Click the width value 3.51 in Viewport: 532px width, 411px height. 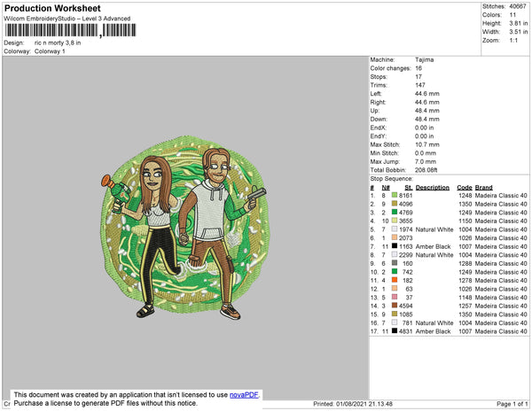click(518, 32)
